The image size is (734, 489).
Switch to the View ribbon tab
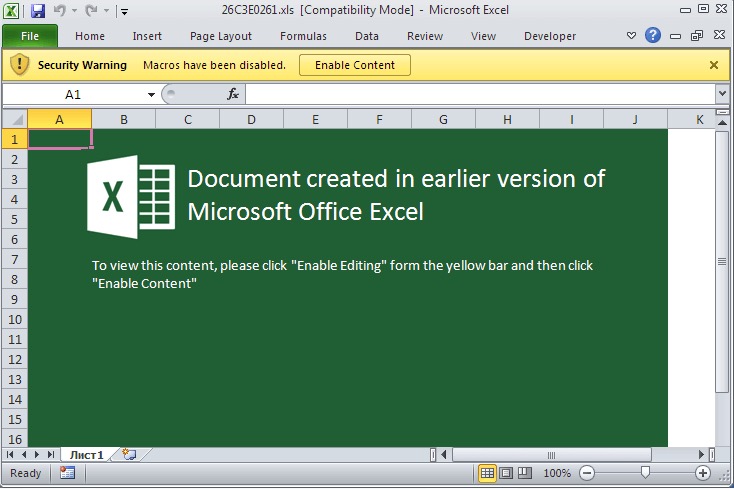point(483,36)
